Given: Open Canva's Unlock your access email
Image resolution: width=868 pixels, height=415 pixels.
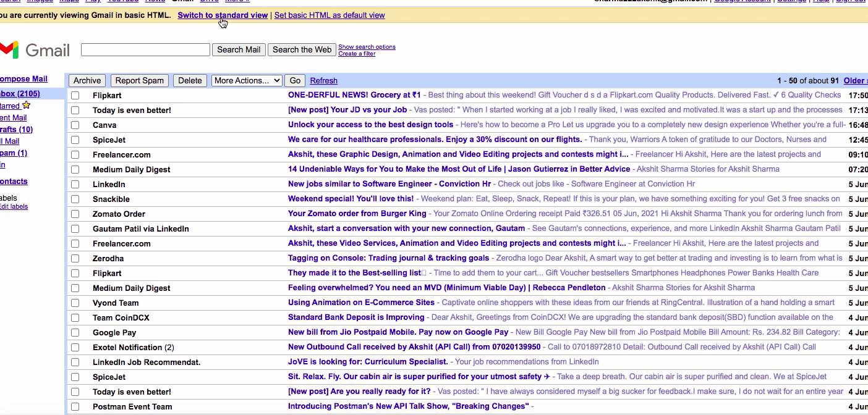Looking at the screenshot, I should coord(370,124).
